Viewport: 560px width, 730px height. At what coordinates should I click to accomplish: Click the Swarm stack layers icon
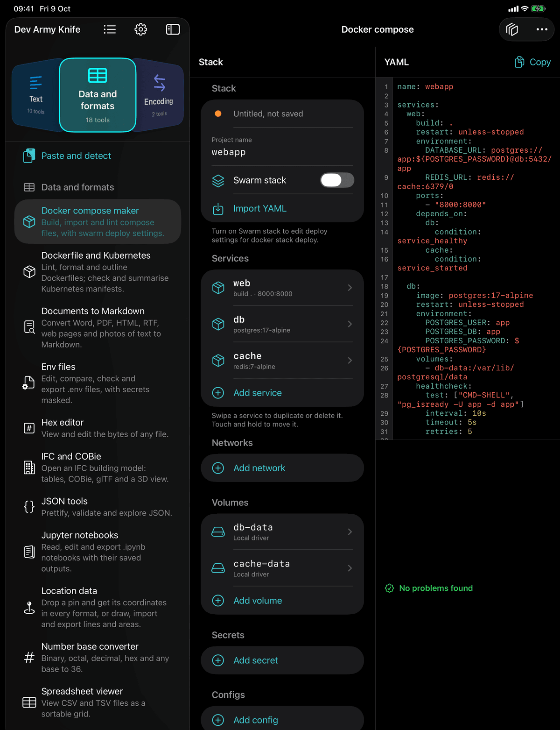(218, 181)
